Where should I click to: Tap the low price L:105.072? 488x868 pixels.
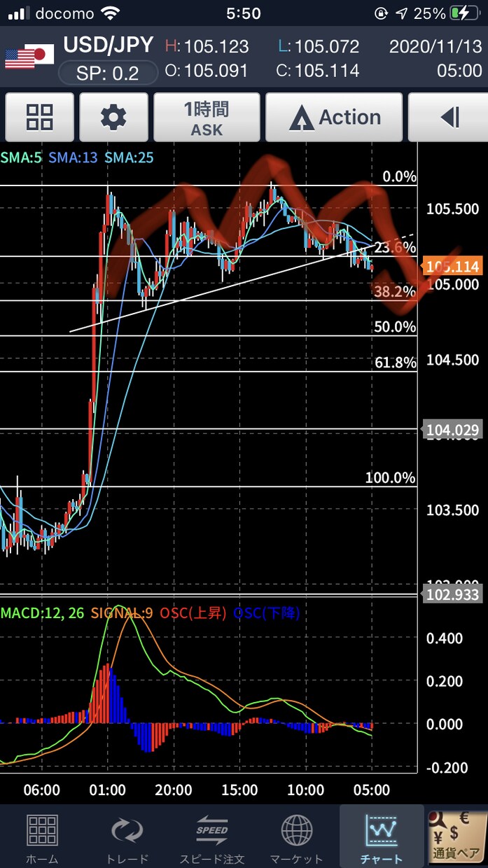click(319, 47)
